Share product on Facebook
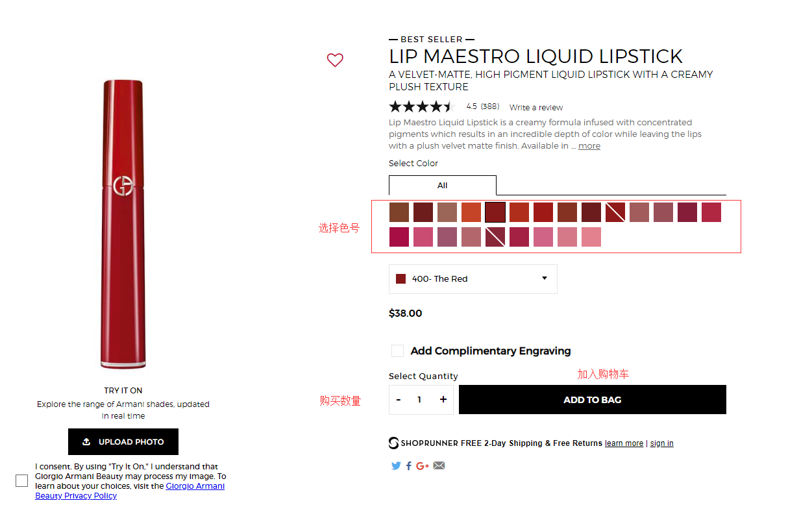812x518 pixels. tap(409, 465)
